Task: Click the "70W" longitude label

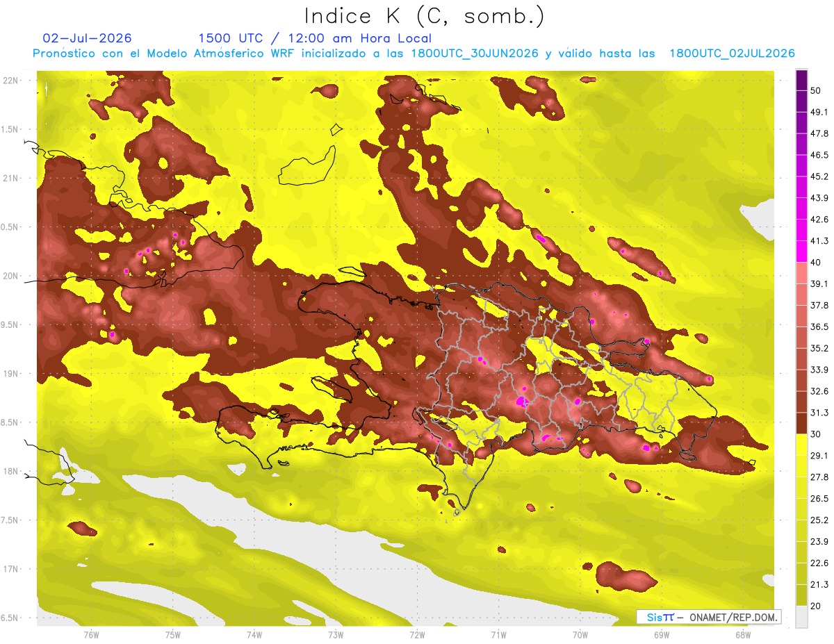Action: coord(580,634)
